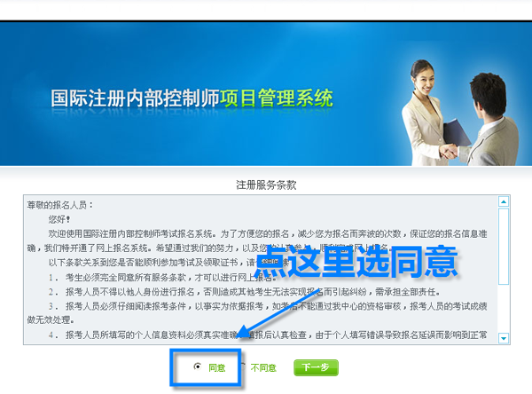Click the blue arrow pointing to 同意
The image size is (532, 394).
click(x=278, y=313)
